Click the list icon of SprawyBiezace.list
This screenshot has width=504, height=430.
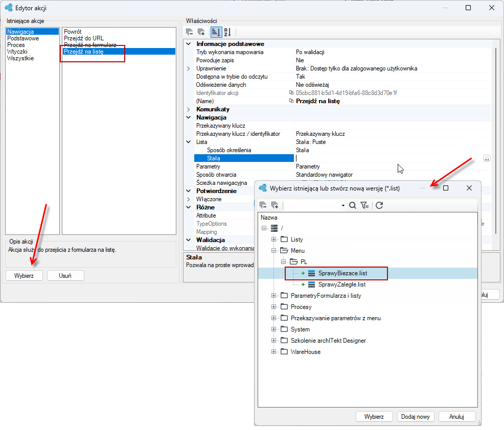tap(311, 273)
